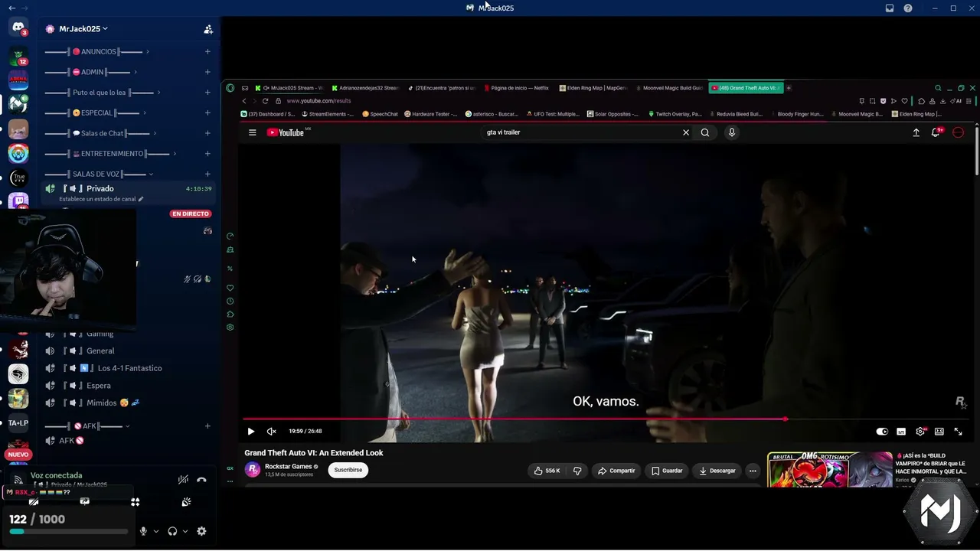
Task: Click the invite members icon beside MrJack025
Action: 208,29
